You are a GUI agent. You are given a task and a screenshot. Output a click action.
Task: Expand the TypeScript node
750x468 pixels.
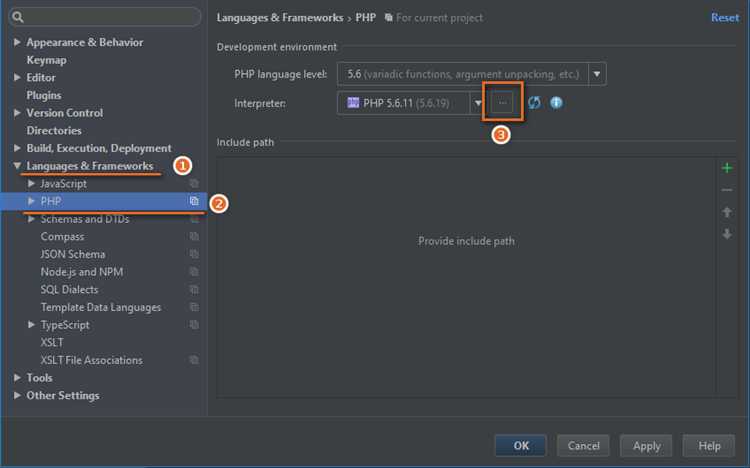(x=31, y=325)
